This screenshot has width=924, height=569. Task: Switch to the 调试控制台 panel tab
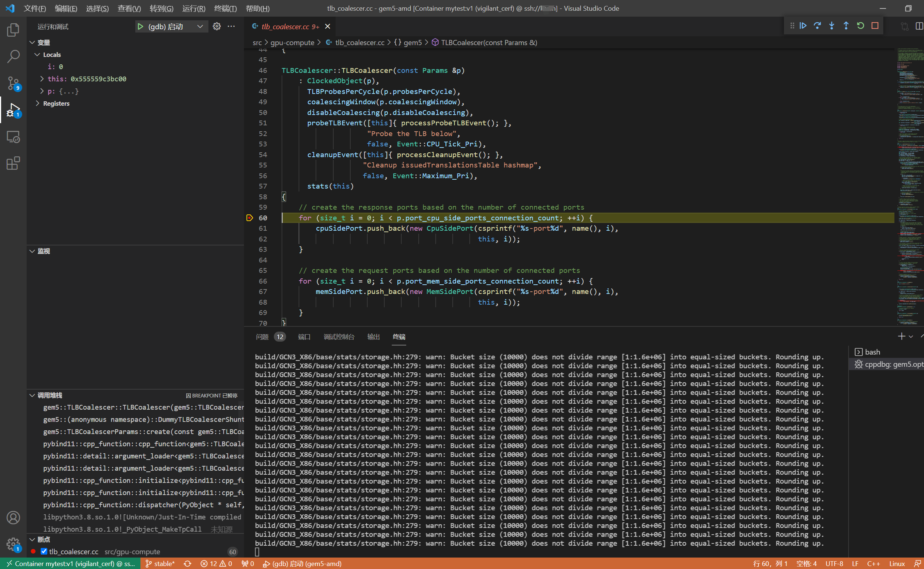pyautogui.click(x=339, y=337)
